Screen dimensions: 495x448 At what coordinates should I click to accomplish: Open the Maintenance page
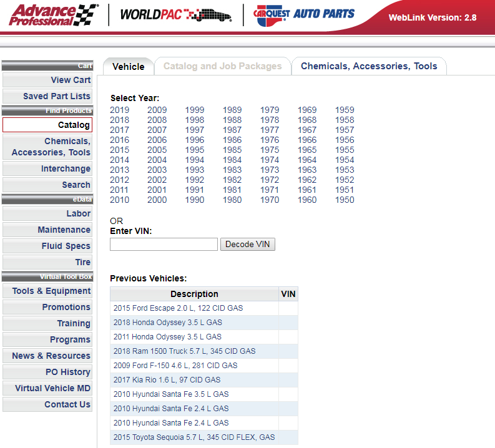47,230
